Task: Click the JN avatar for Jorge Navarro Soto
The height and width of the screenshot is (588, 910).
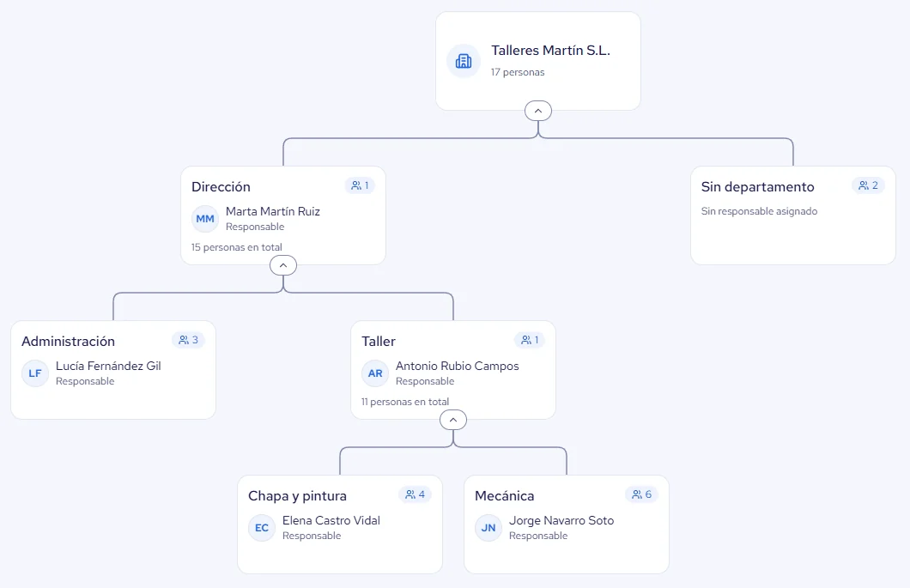Action: point(488,528)
